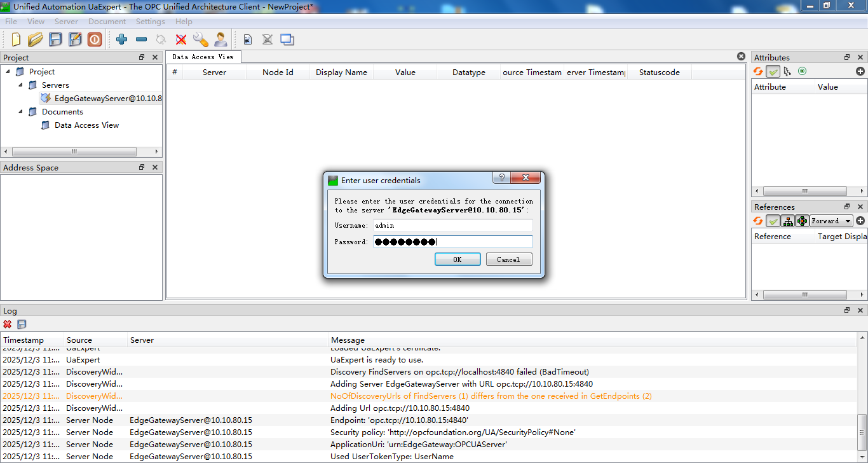The width and height of the screenshot is (868, 463).
Task: Disconnect server using red X plug icon
Action: click(181, 39)
